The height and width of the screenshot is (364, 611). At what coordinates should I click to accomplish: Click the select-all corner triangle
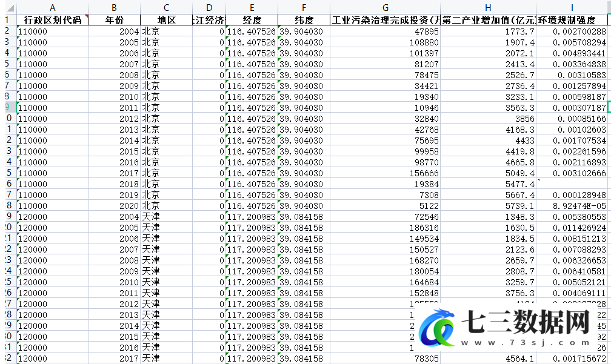(x=10, y=8)
